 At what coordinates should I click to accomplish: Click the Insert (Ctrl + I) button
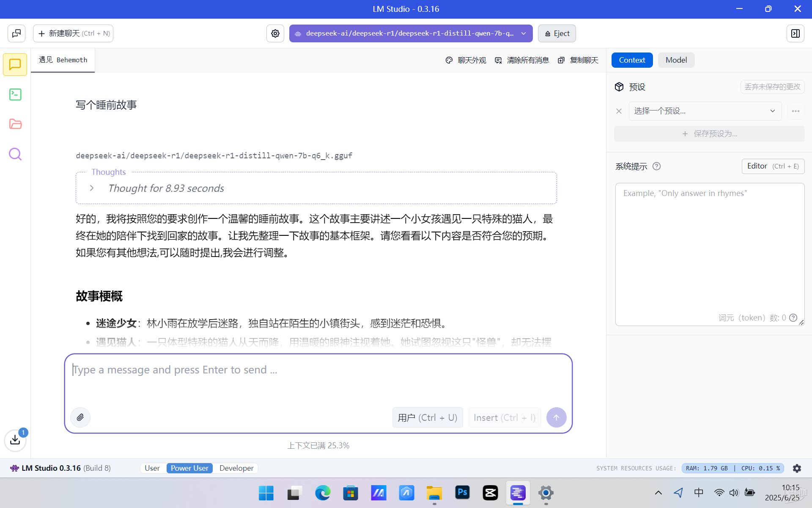tap(505, 417)
